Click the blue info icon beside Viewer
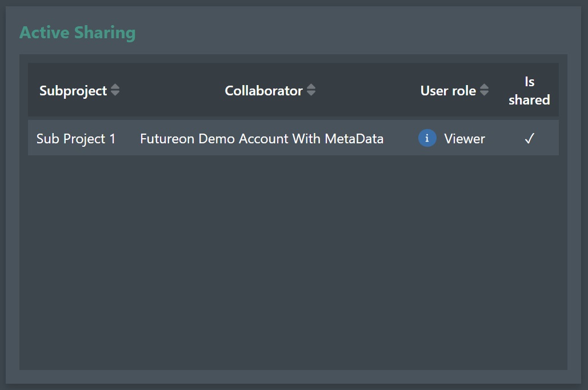The height and width of the screenshot is (390, 588). [427, 138]
